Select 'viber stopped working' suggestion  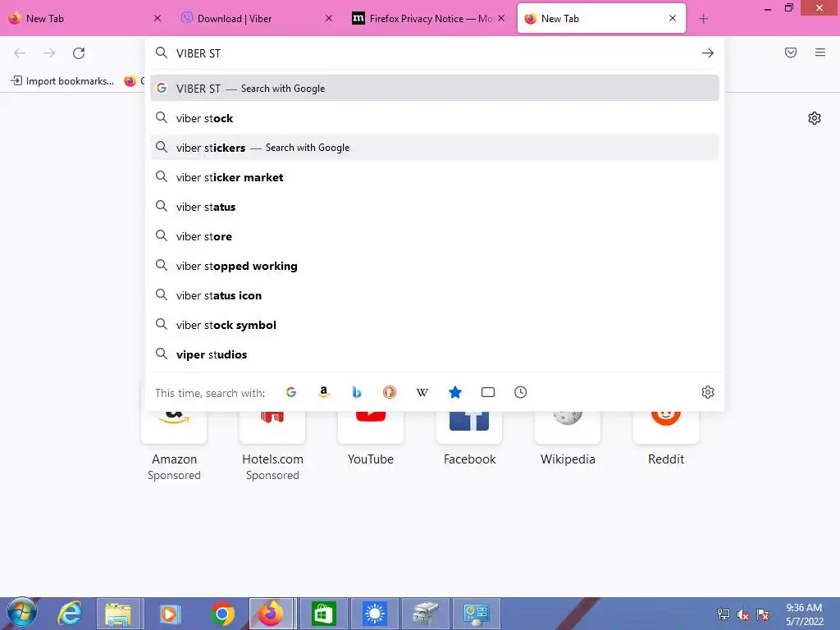click(x=435, y=266)
